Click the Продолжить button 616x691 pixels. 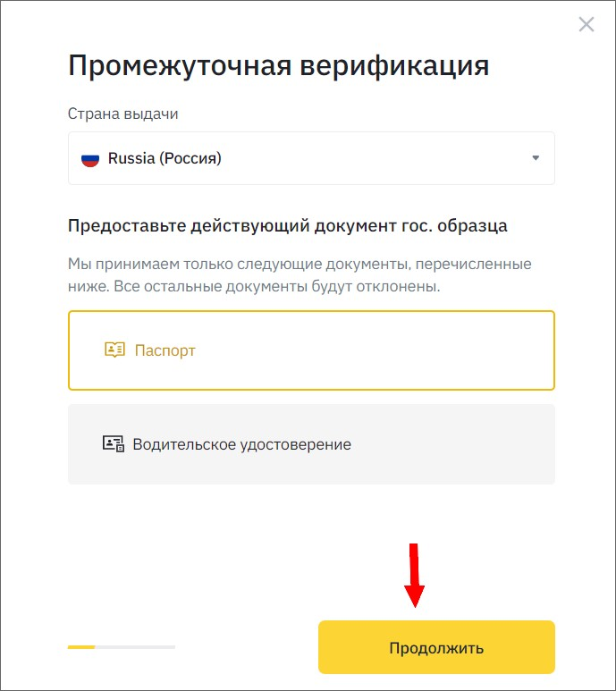436,647
